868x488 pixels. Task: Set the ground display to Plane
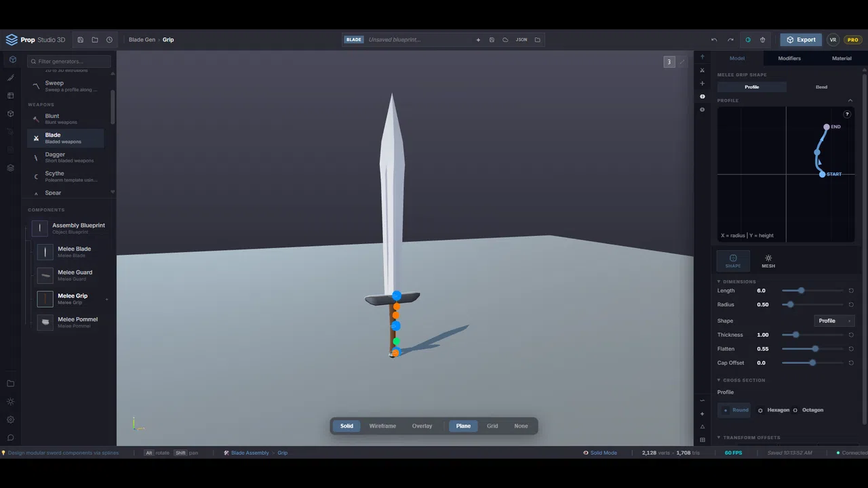tap(463, 426)
